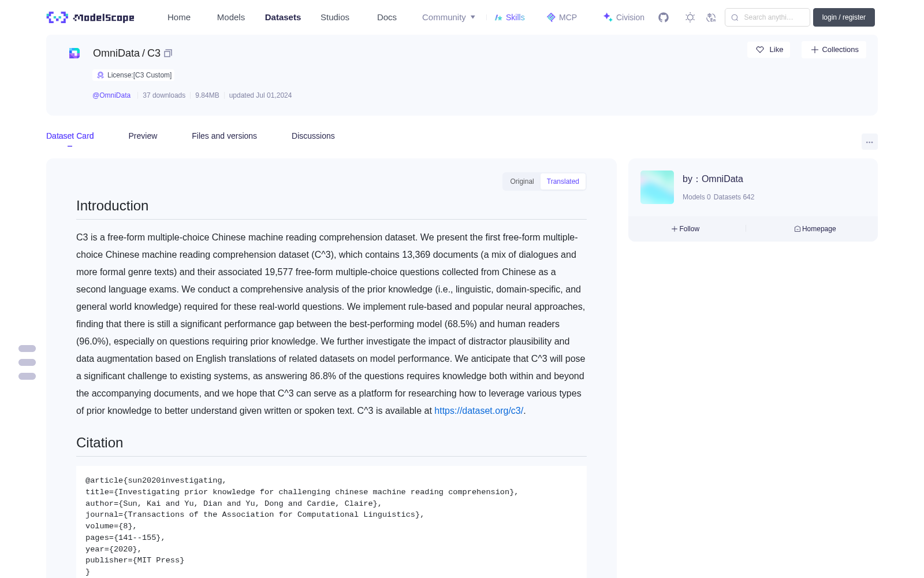924x578 pixels.
Task: Click the Citation heading
Action: 99,443
